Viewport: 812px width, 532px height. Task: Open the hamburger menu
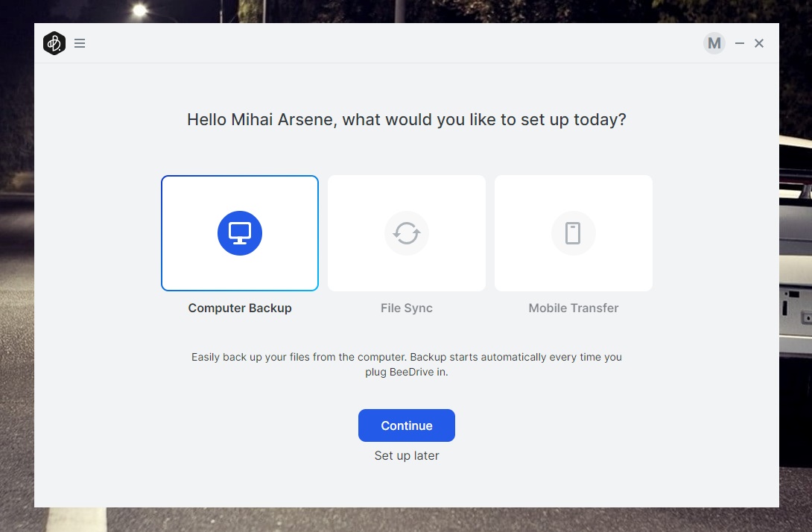tap(80, 43)
